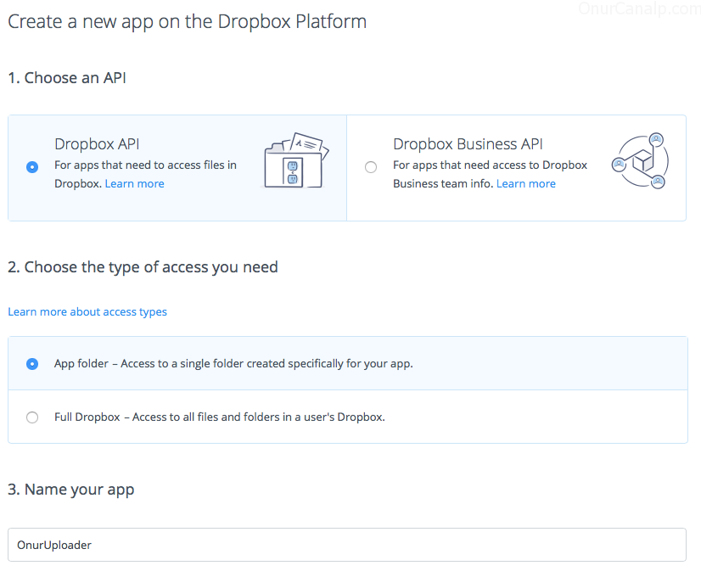Click the 'Create a new app on the Dropbox Platform' title
701x588 pixels.
pos(188,21)
